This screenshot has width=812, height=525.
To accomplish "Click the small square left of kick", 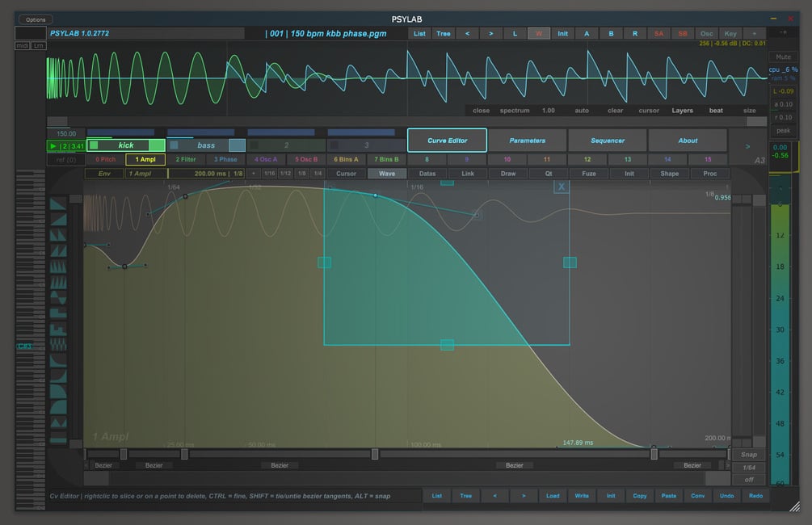I will pyautogui.click(x=94, y=145).
